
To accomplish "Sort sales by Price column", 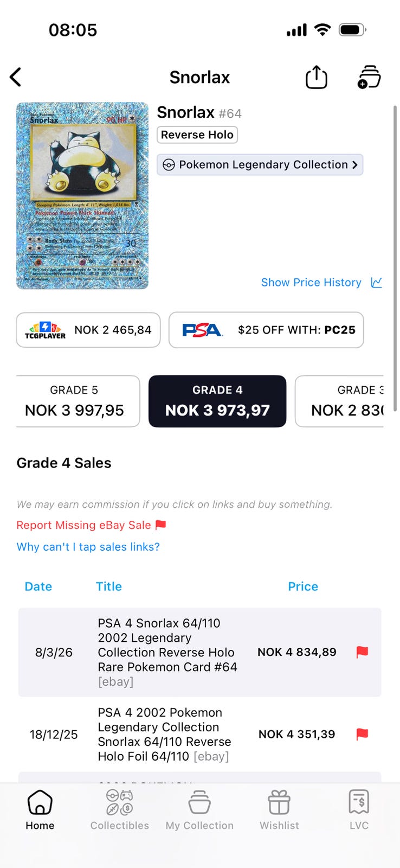I will (x=303, y=586).
